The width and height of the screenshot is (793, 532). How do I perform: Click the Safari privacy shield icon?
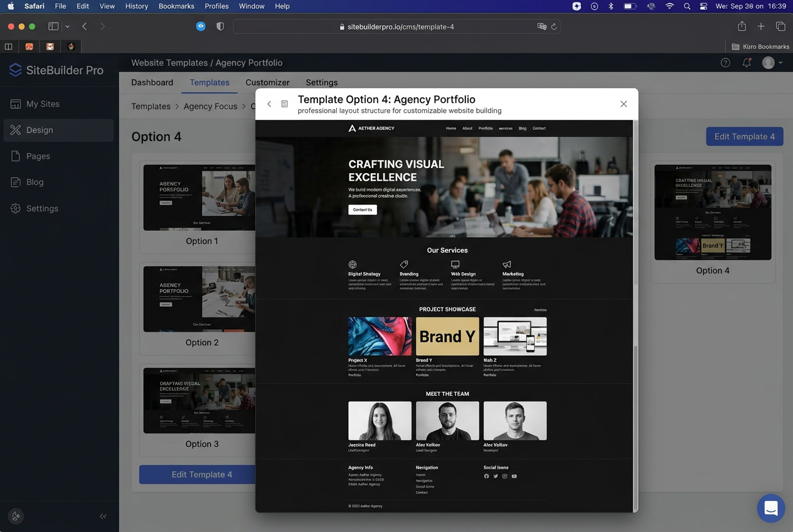[220, 26]
